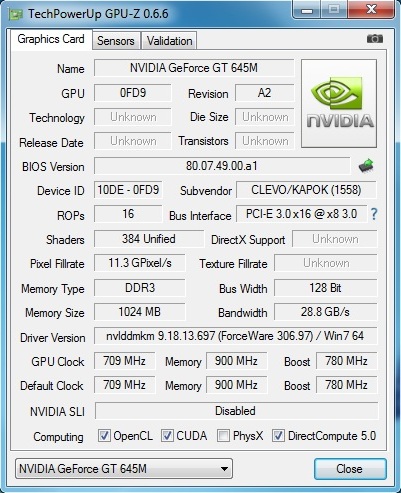Screen dimensions: 401x493
Task: Click the NVIDIA logo image
Action: tap(339, 103)
